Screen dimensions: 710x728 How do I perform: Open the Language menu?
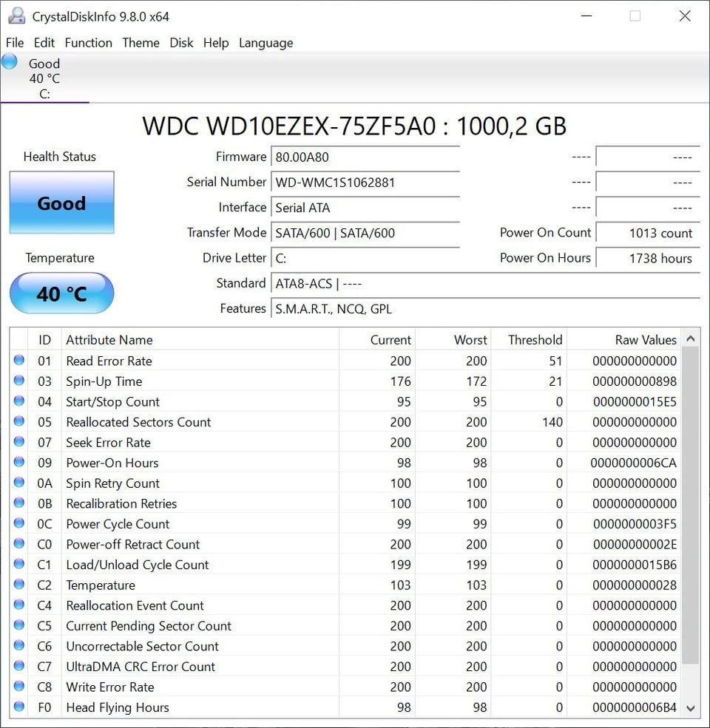(x=266, y=43)
